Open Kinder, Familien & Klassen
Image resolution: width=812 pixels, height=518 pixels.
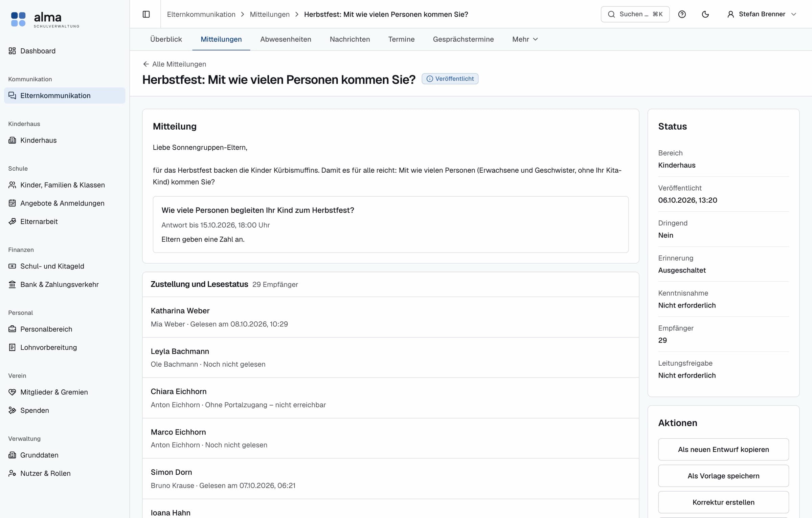tap(65, 185)
